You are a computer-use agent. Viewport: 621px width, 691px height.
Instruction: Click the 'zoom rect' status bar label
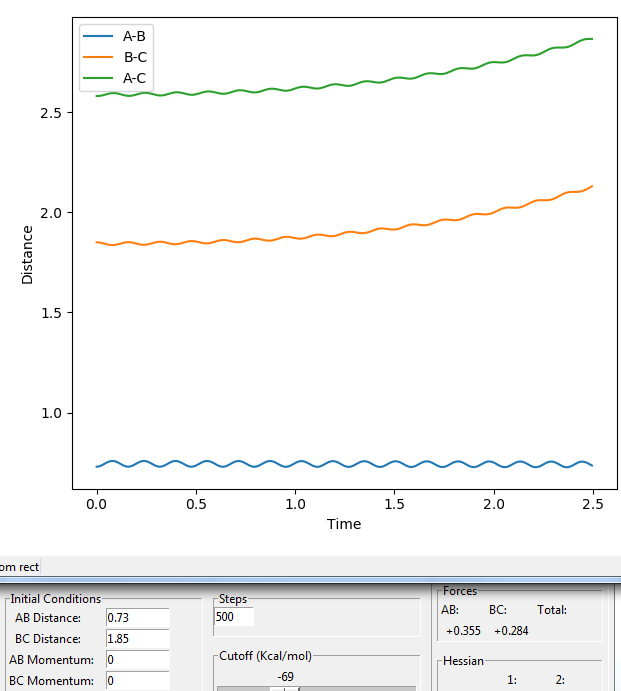(19, 567)
